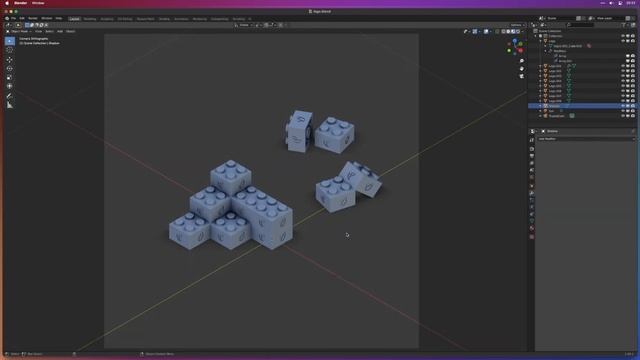The width and height of the screenshot is (640, 360).
Task: Click the viewport zoom magnifier icon
Action: (x=522, y=61)
